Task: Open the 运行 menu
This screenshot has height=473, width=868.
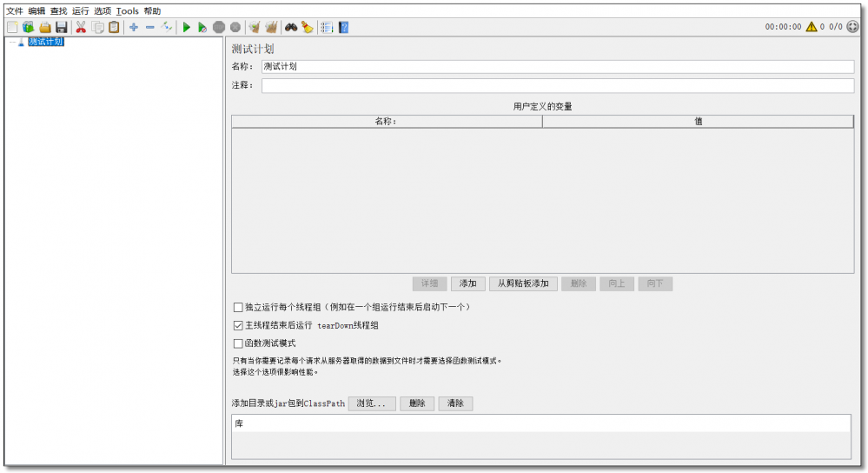Action: click(80, 11)
